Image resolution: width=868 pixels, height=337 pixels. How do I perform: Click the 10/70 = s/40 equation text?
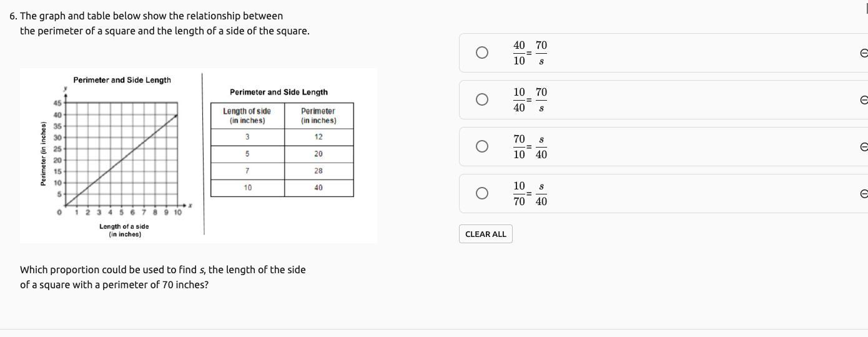(x=530, y=194)
